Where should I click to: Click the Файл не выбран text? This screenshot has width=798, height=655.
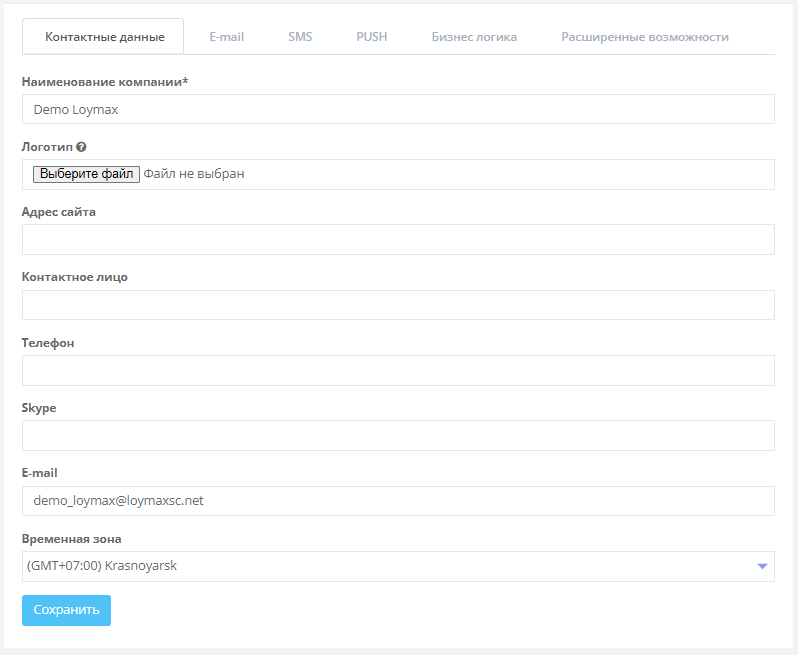(x=194, y=174)
